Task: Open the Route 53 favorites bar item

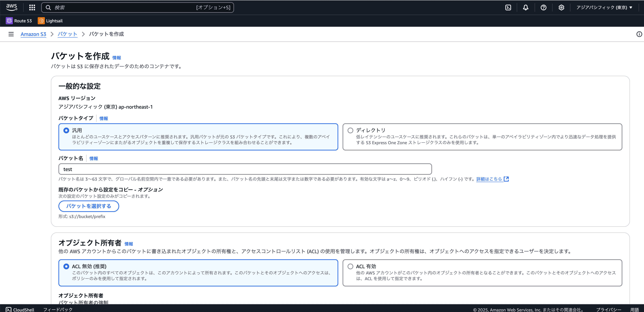Action: pyautogui.click(x=19, y=21)
